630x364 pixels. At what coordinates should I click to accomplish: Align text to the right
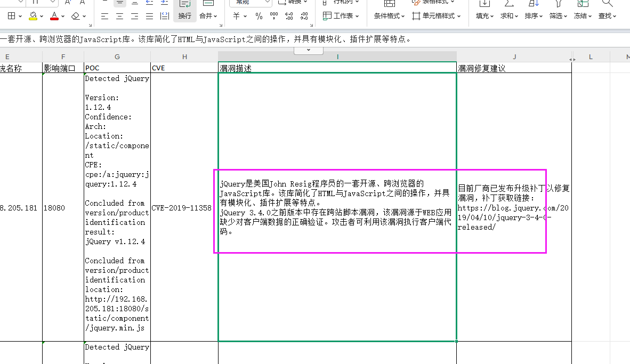[x=135, y=16]
